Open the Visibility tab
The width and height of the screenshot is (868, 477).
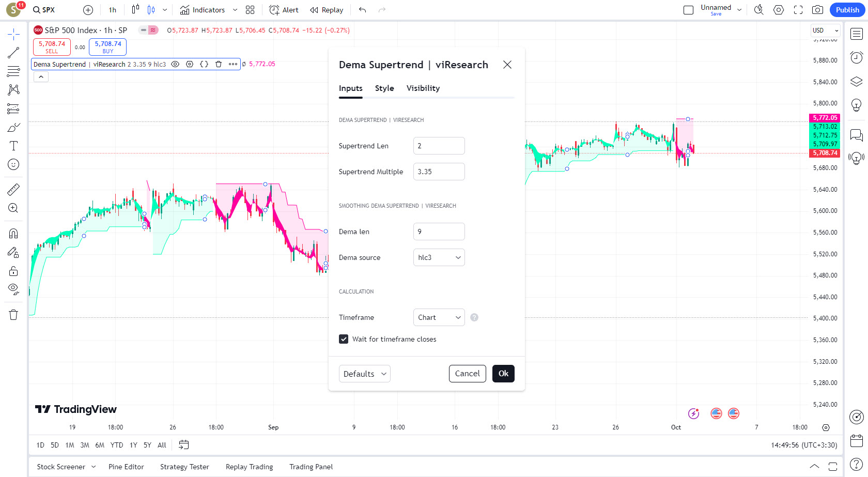(x=423, y=88)
